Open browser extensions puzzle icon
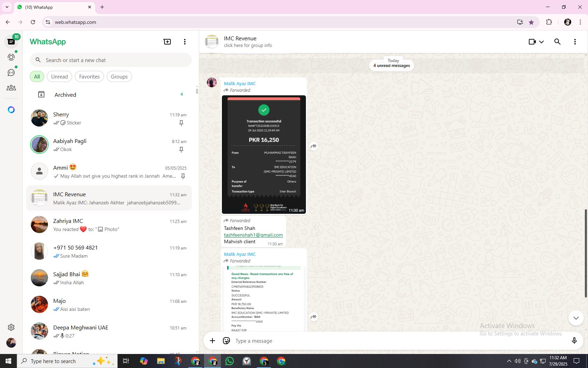Image resolution: width=588 pixels, height=368 pixels. coord(549,22)
